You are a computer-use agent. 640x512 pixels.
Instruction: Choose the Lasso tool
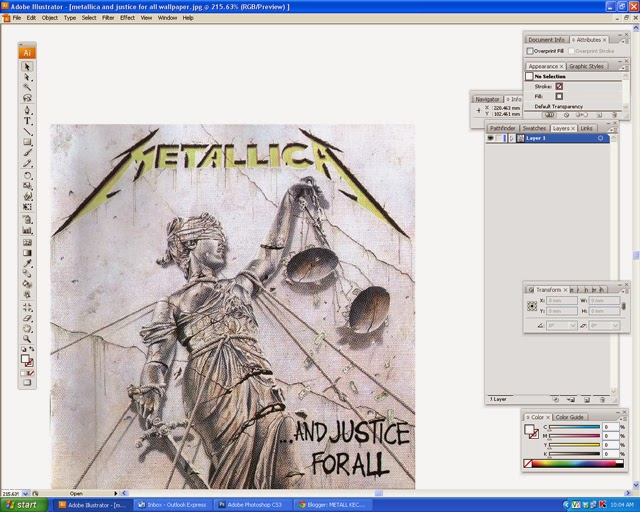pyautogui.click(x=27, y=98)
